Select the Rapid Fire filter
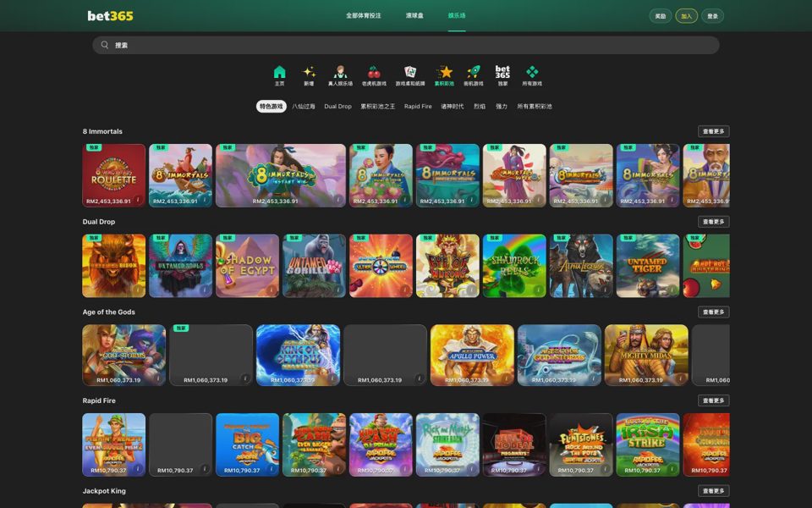This screenshot has height=508, width=812. click(x=418, y=107)
